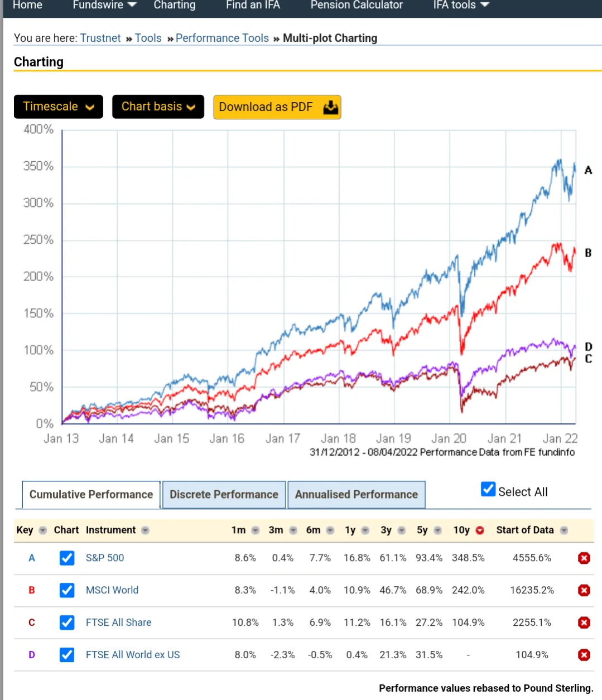Image resolution: width=602 pixels, height=700 pixels.
Task: Sort instruments using the 3m column arrow
Action: point(293,530)
